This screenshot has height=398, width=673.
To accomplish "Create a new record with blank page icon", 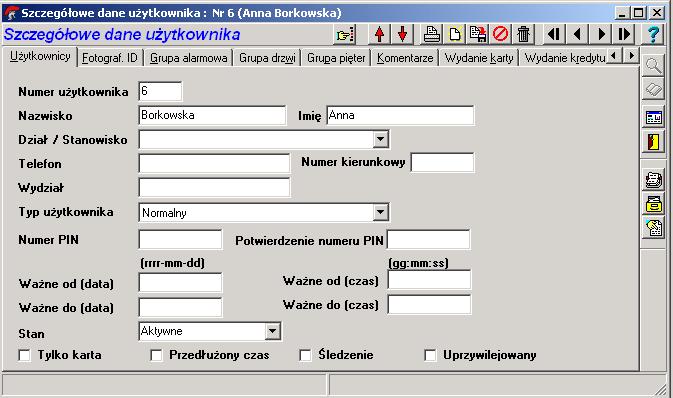I will tap(455, 34).
